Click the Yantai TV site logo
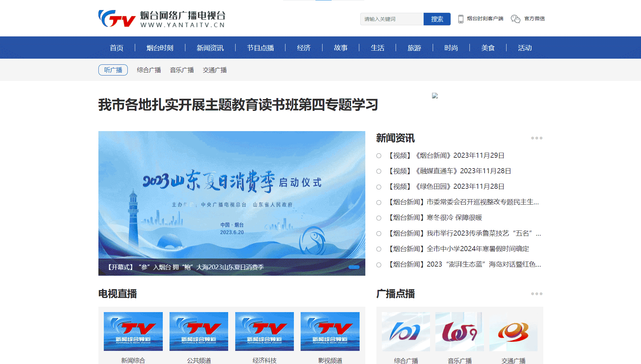The width and height of the screenshot is (641, 364). tap(162, 19)
